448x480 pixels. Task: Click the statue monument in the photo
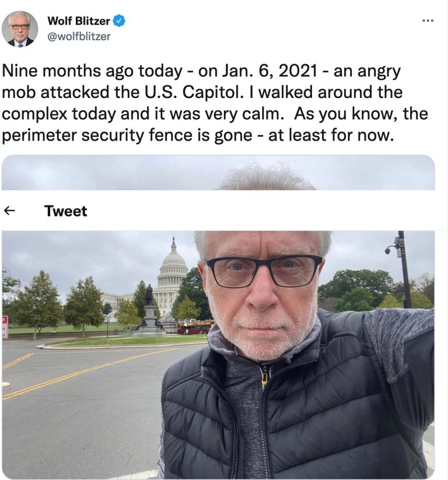coord(149,312)
